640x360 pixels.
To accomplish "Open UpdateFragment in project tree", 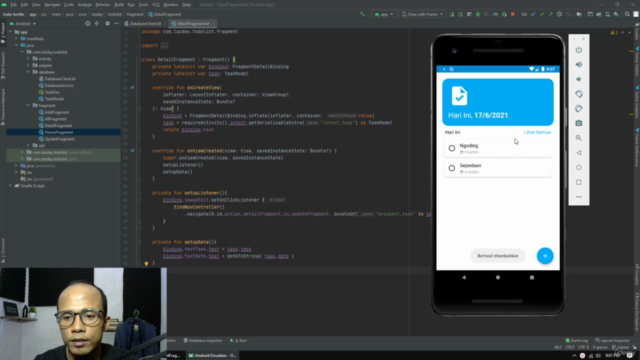I will click(59, 139).
